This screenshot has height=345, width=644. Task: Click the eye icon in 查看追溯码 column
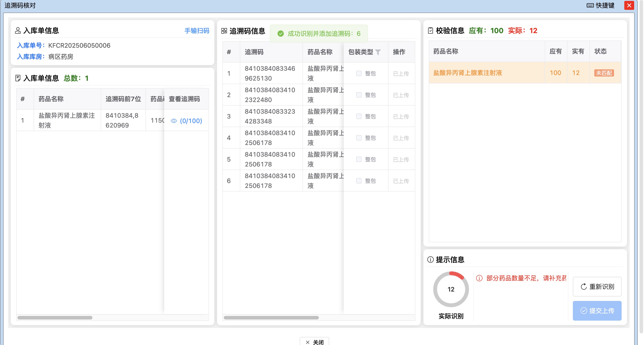click(174, 121)
